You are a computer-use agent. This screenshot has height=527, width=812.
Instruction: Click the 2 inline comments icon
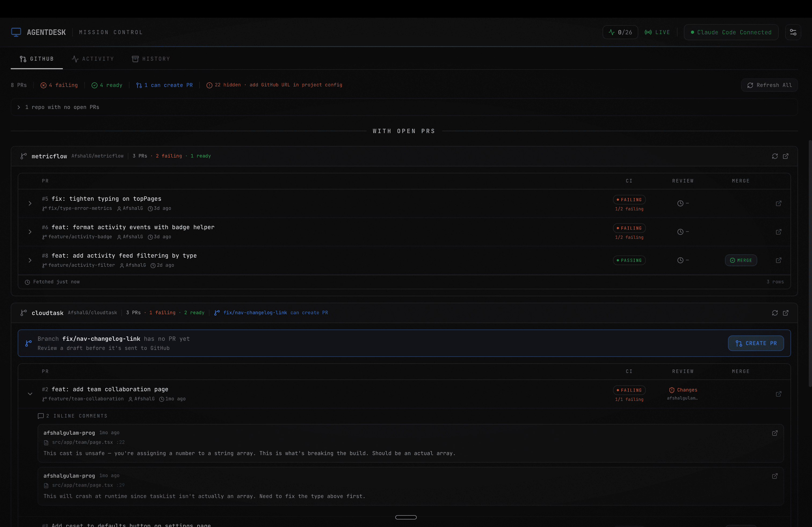(x=41, y=416)
